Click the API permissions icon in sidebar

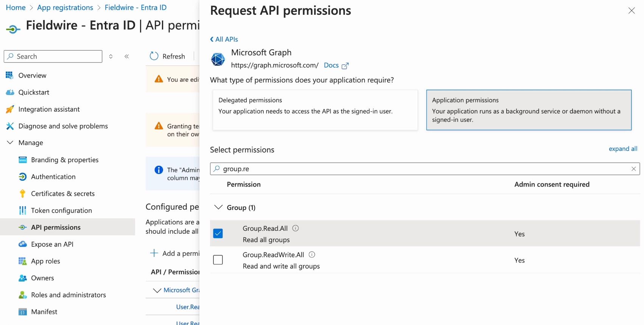click(x=23, y=227)
